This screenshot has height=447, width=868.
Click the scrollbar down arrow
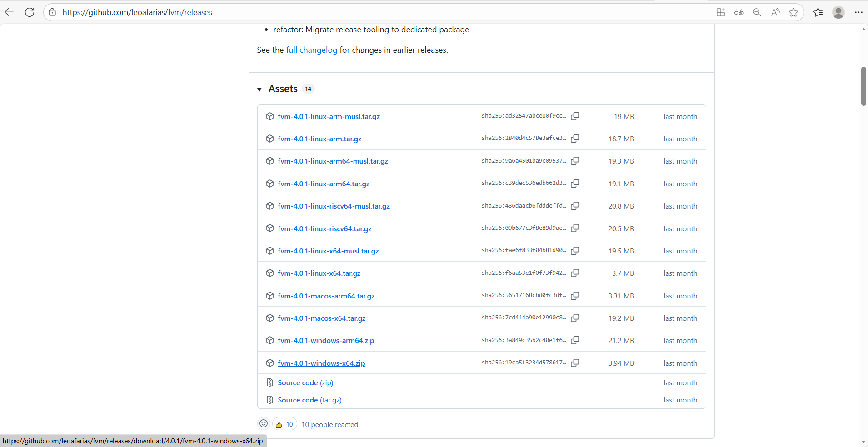tap(863, 442)
